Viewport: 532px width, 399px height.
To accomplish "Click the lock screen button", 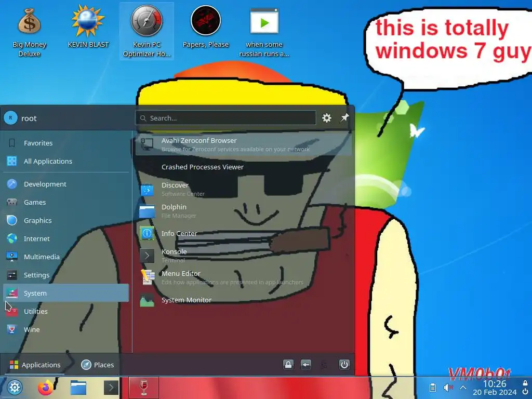I will click(288, 365).
